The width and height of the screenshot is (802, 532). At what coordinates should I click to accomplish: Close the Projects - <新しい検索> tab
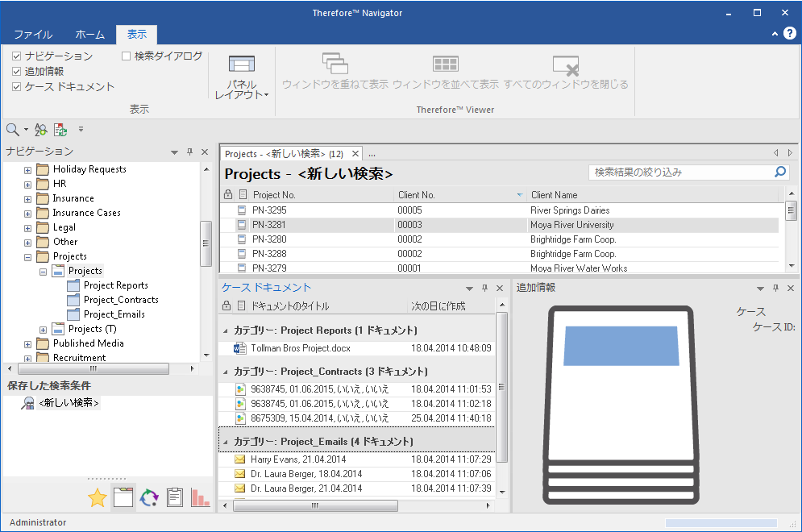[355, 153]
